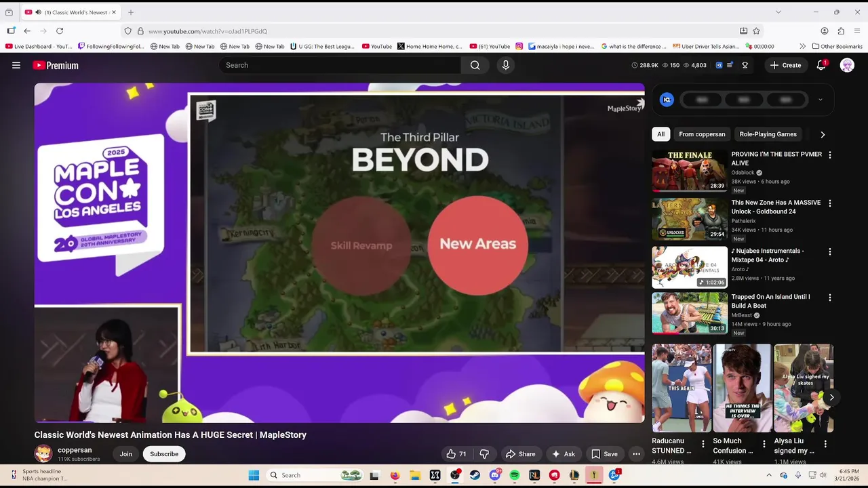Open 'U GG: The Best League' bookmark
This screenshot has height=488, width=868.
pos(322,46)
